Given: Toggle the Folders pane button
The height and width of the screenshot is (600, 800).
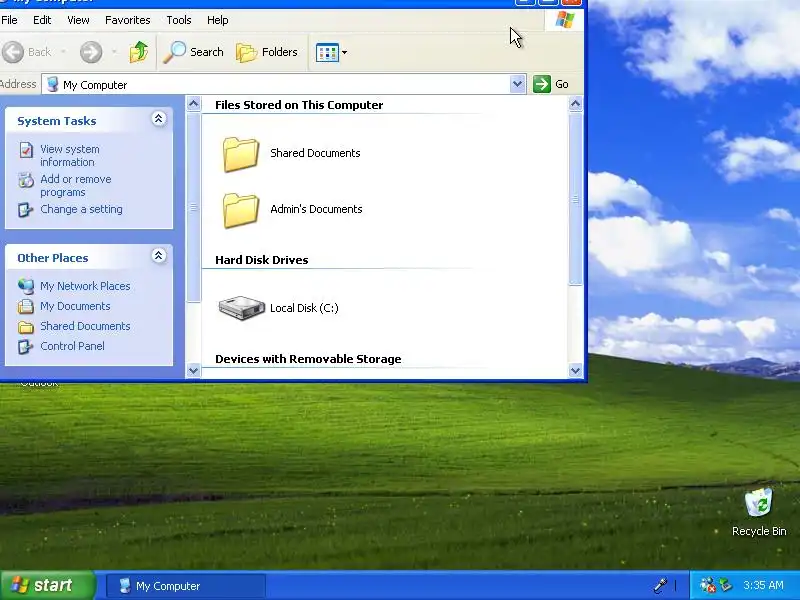Looking at the screenshot, I should click(x=267, y=52).
